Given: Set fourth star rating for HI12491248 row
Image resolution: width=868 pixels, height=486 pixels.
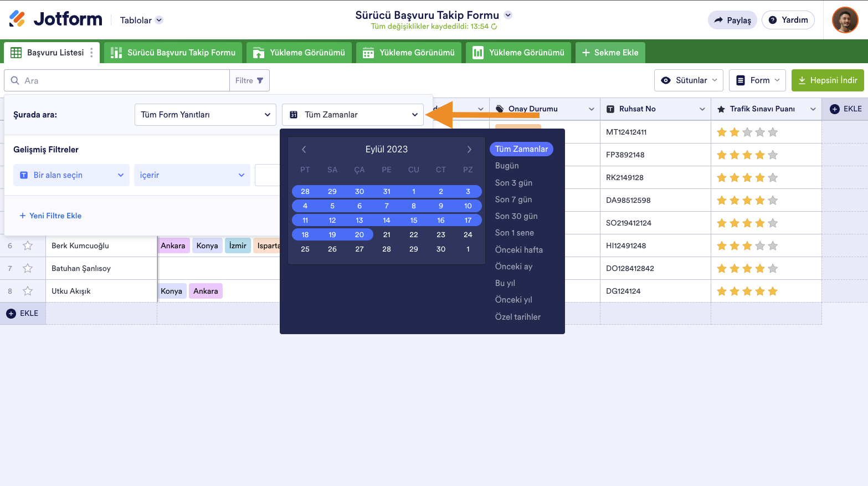Looking at the screenshot, I should (x=760, y=245).
